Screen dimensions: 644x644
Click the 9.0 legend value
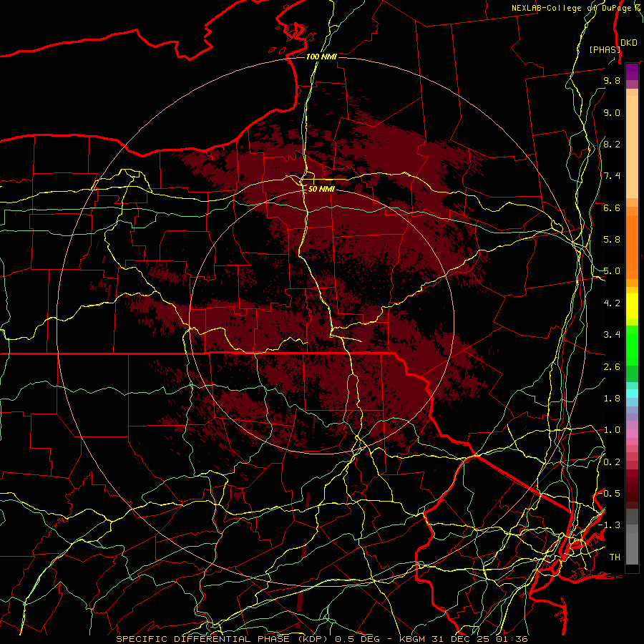612,112
